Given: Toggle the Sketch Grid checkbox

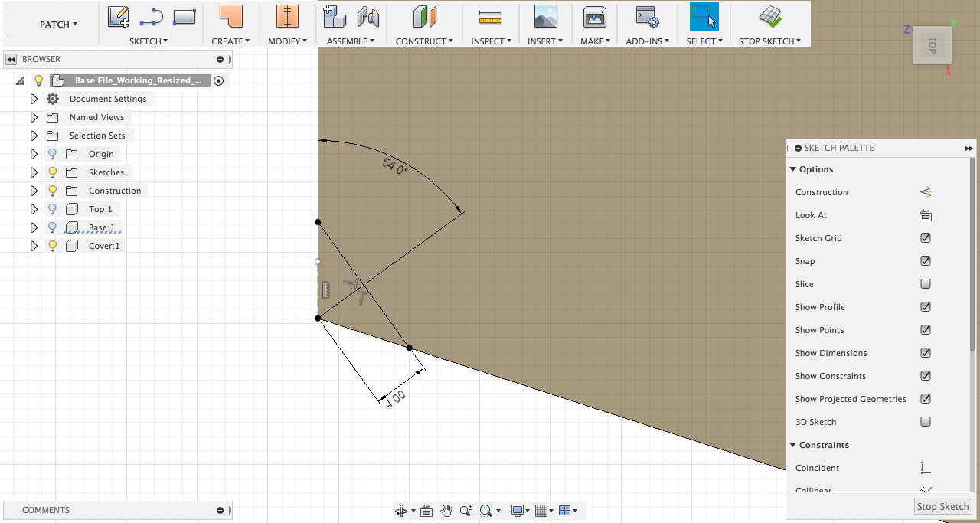Looking at the screenshot, I should pyautogui.click(x=926, y=238).
